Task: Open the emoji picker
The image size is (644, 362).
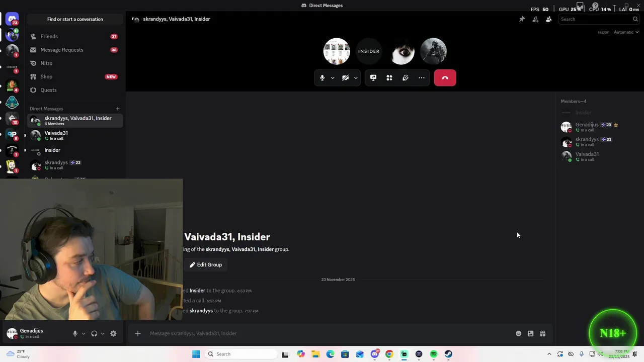Action: click(519, 333)
